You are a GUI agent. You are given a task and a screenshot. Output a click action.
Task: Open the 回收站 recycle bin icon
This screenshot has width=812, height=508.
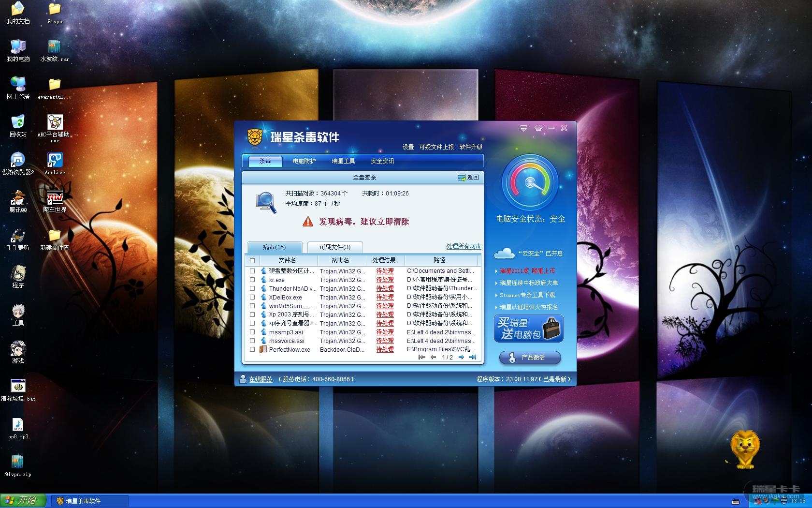[18, 126]
